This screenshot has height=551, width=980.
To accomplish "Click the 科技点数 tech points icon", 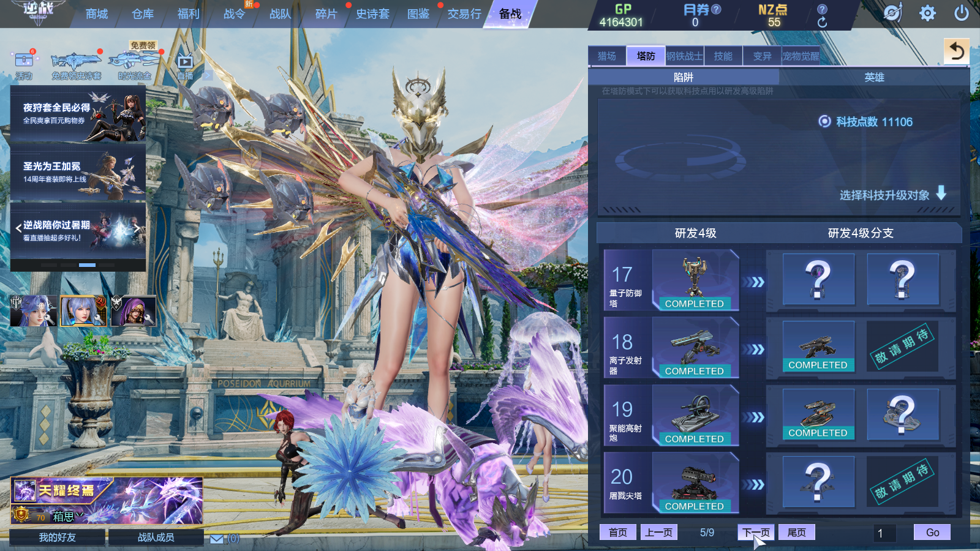I will (x=824, y=121).
